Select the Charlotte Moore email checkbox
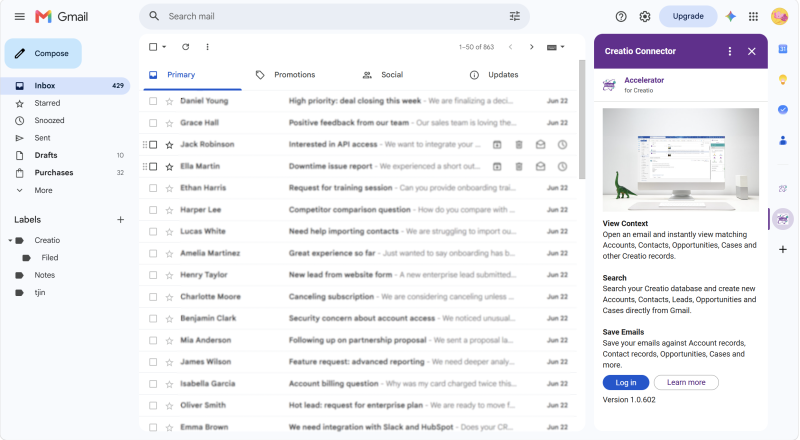800x440 pixels. pyautogui.click(x=153, y=297)
